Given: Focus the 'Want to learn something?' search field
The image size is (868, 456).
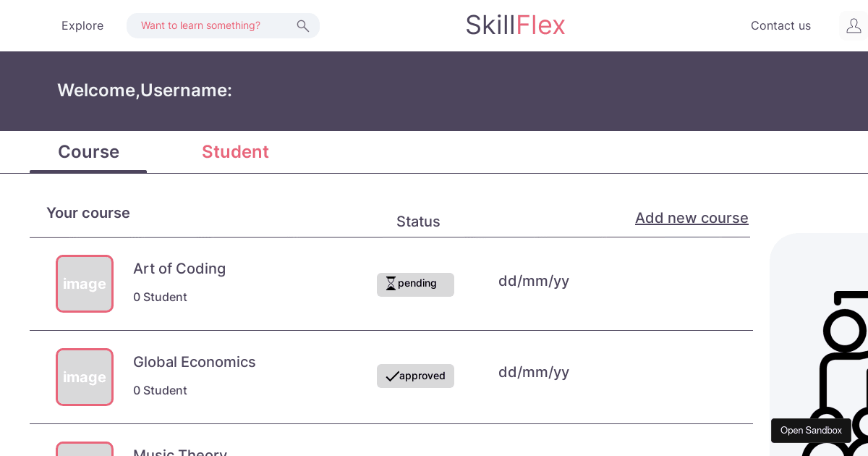Looking at the screenshot, I should pyautogui.click(x=210, y=26).
